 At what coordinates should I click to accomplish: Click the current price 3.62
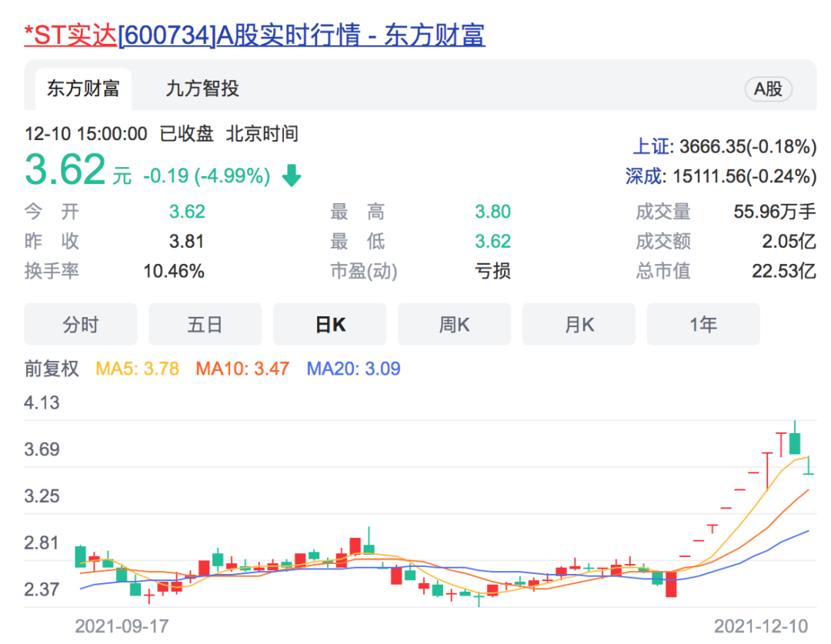65,169
